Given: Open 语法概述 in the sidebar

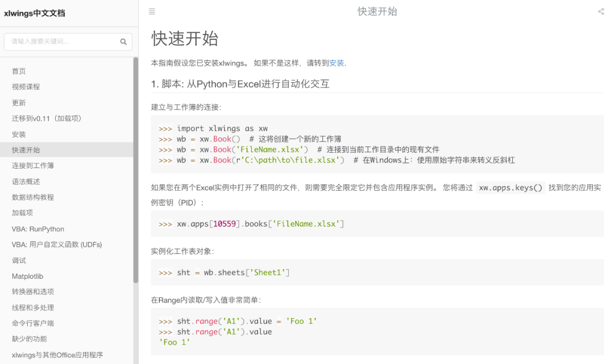Looking at the screenshot, I should point(26,182).
